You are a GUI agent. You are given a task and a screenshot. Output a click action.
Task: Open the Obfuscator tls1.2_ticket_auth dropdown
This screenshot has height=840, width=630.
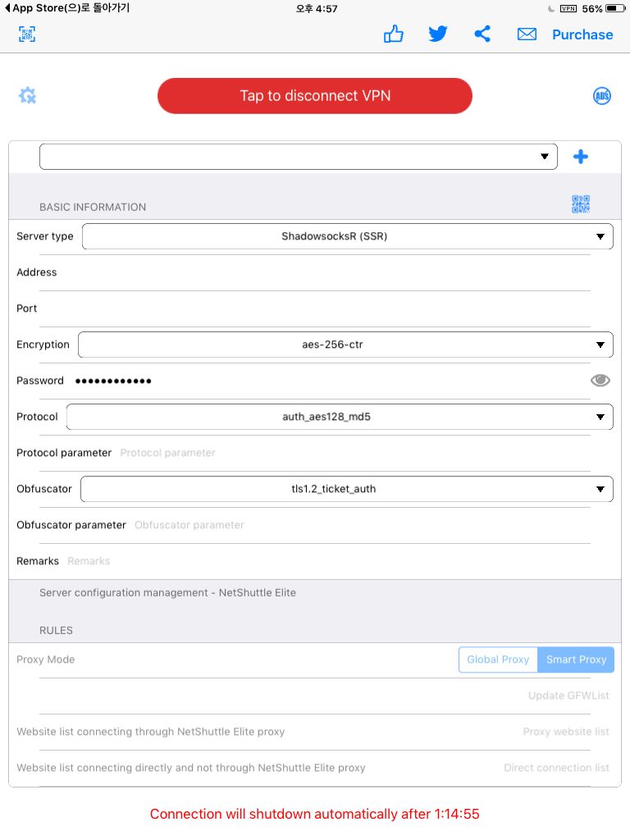[x=347, y=489]
